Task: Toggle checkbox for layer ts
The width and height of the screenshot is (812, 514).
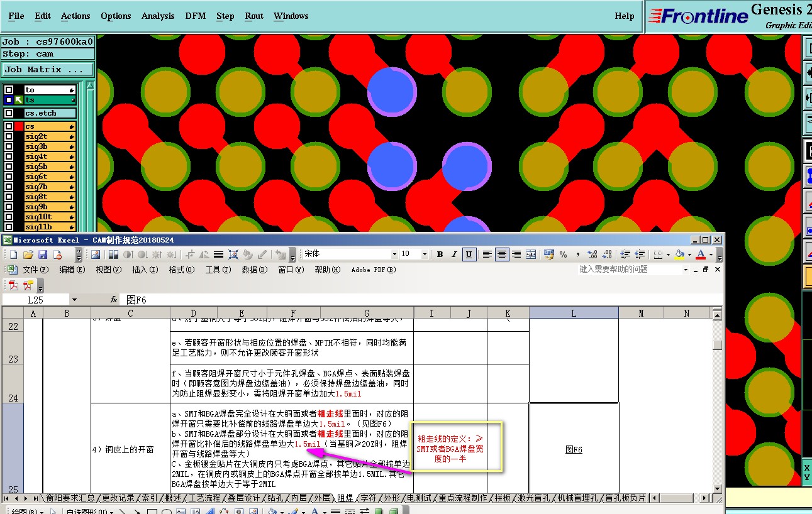Action: 8,100
